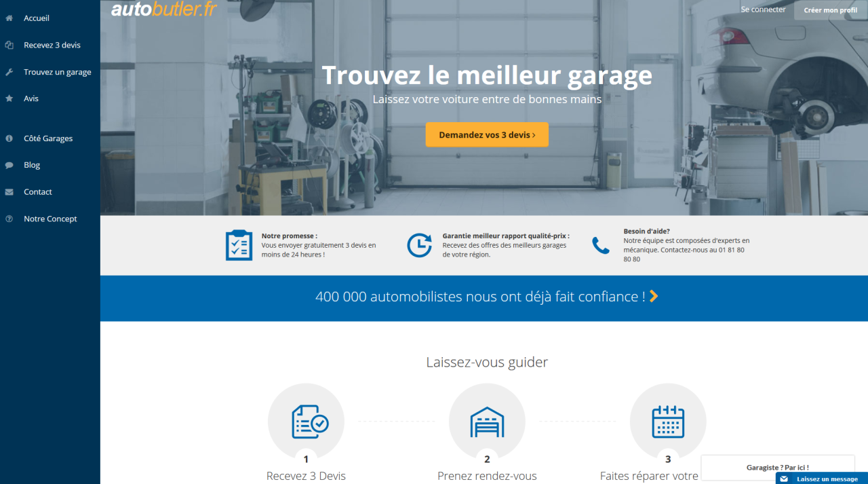Select the Avis star icon
868x484 pixels.
pos(7,98)
